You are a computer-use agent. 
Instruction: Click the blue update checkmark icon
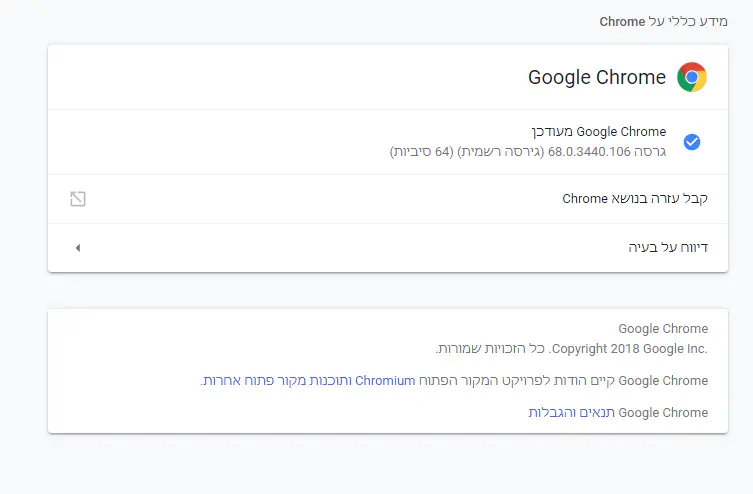click(691, 142)
